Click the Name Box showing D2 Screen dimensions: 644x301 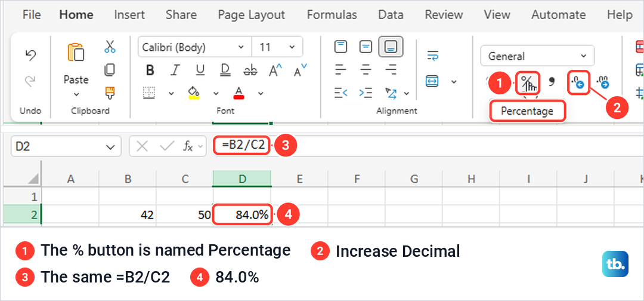tap(66, 146)
